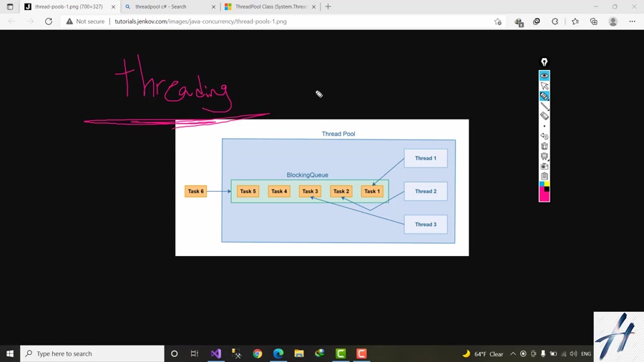
Task: Click the pen nib logo atop drawing toolbar
Action: 545,62
